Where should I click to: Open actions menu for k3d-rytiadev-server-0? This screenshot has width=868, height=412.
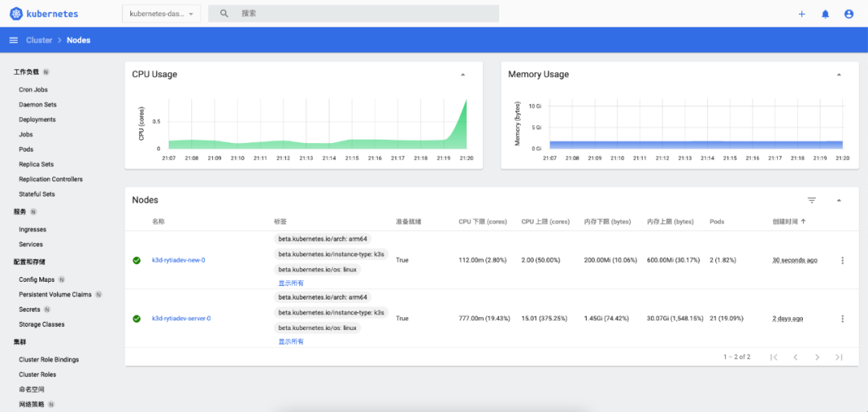point(842,319)
